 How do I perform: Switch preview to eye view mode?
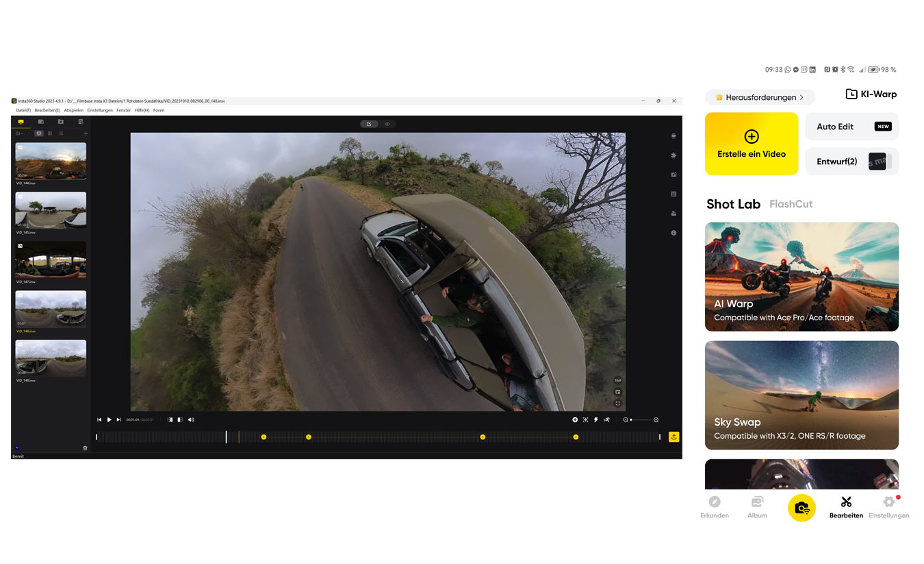387,124
